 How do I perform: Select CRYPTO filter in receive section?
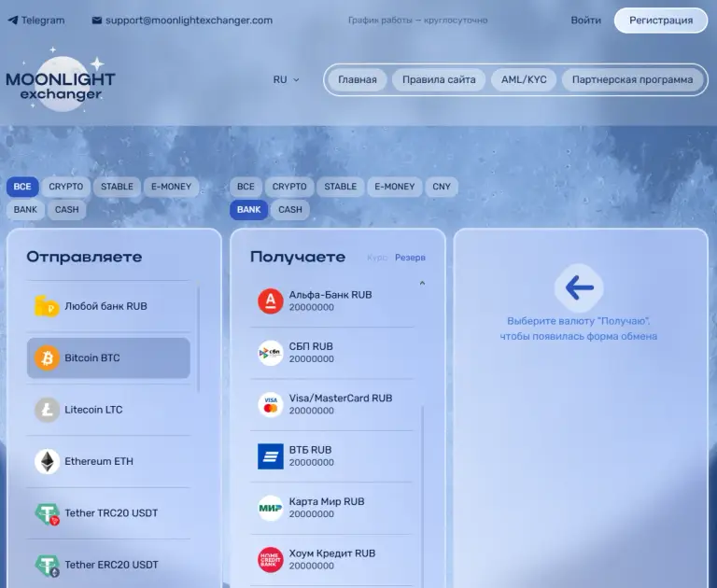tap(289, 187)
